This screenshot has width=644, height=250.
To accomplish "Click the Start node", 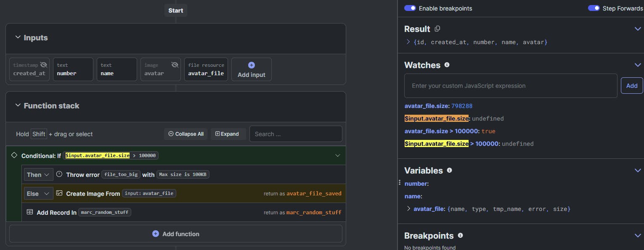I will point(175,11).
